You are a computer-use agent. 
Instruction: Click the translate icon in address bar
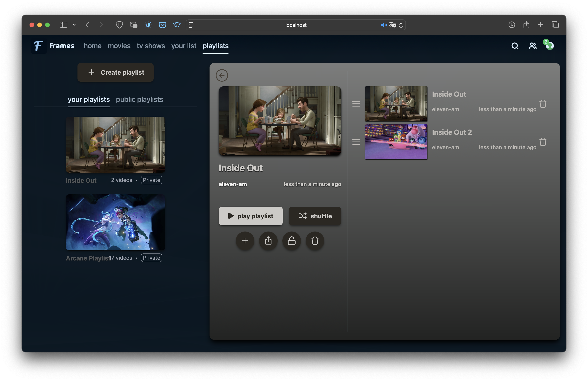[x=392, y=25]
